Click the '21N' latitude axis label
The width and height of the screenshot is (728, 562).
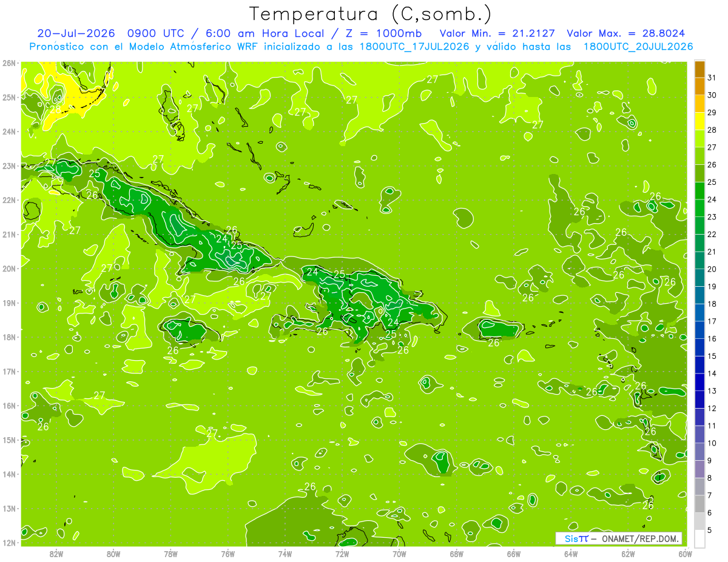(9, 234)
